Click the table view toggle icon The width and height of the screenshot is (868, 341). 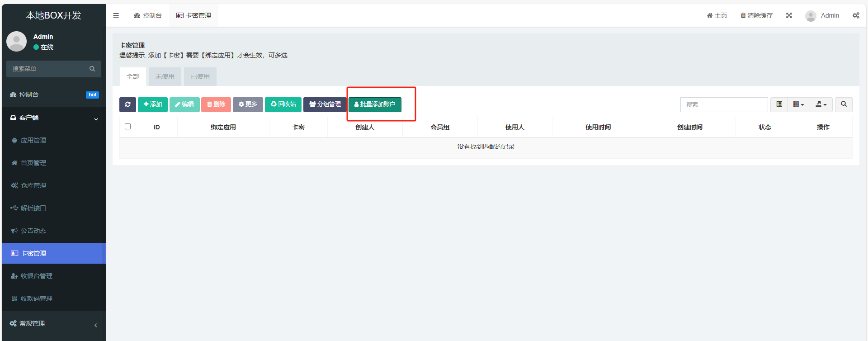(779, 104)
